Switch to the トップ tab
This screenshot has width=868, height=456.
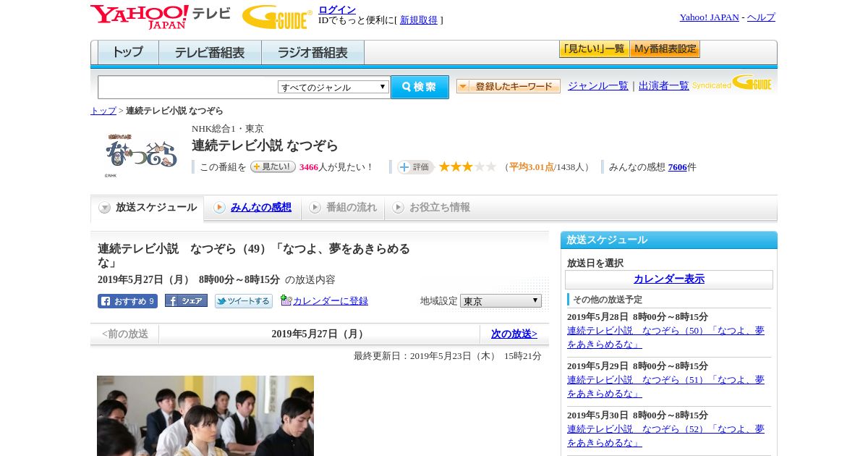tap(128, 53)
